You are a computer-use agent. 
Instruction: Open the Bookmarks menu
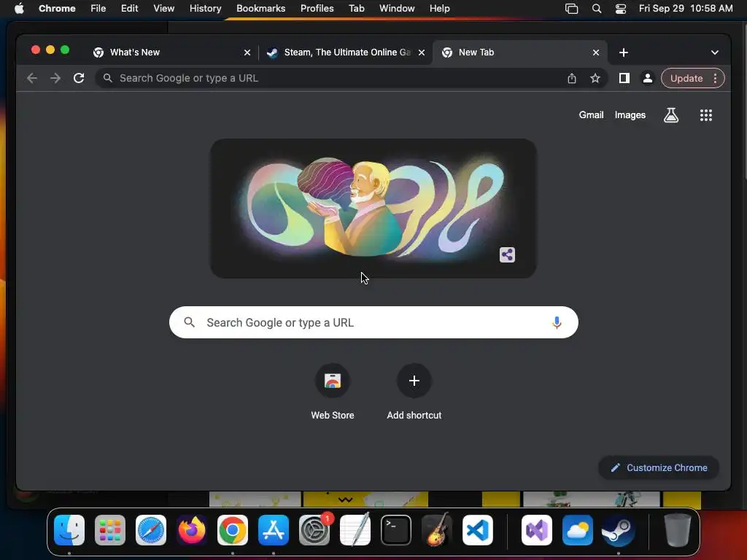coord(261,9)
